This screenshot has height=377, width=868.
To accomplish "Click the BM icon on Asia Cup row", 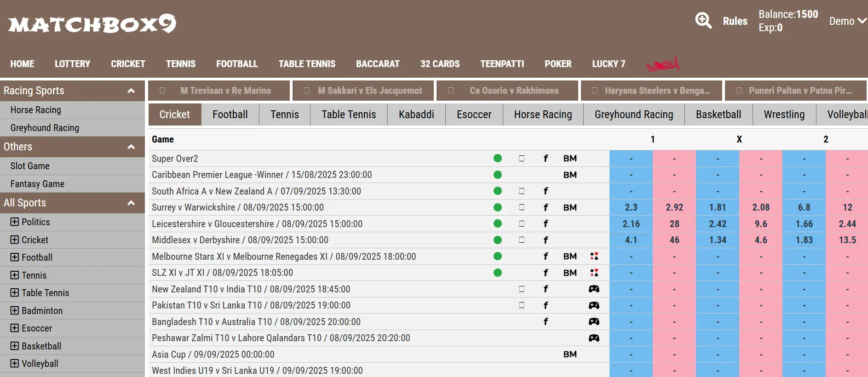I will 570,354.
